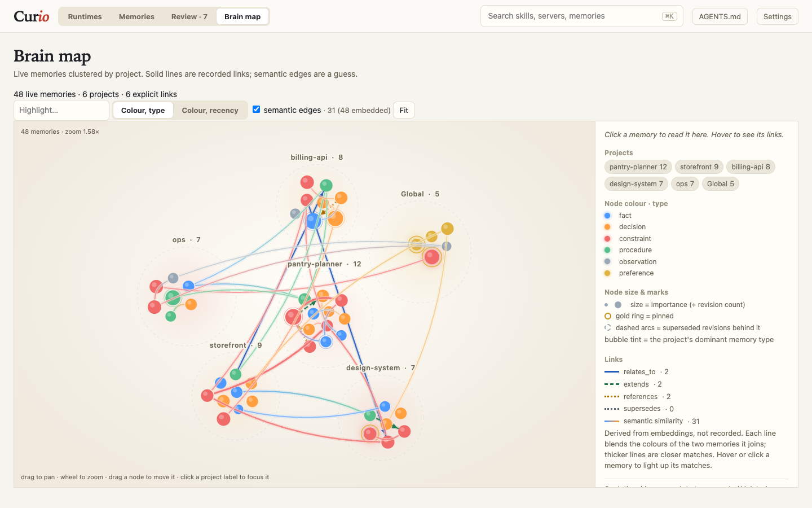The width and height of the screenshot is (812, 508).
Task: Focus the design-system label on map
Action: click(x=381, y=368)
